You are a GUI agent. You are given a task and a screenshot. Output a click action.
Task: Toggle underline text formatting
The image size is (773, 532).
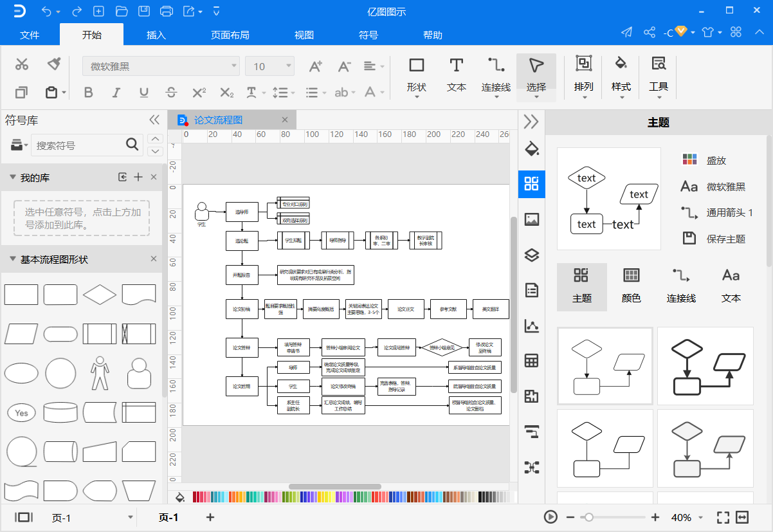point(144,93)
